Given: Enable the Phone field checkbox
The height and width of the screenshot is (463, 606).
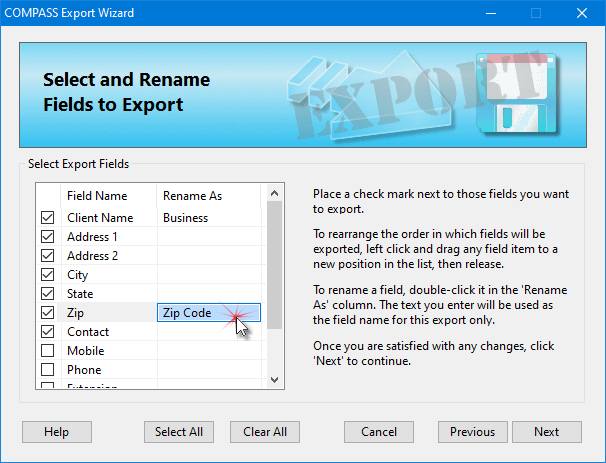Looking at the screenshot, I should click(x=48, y=369).
